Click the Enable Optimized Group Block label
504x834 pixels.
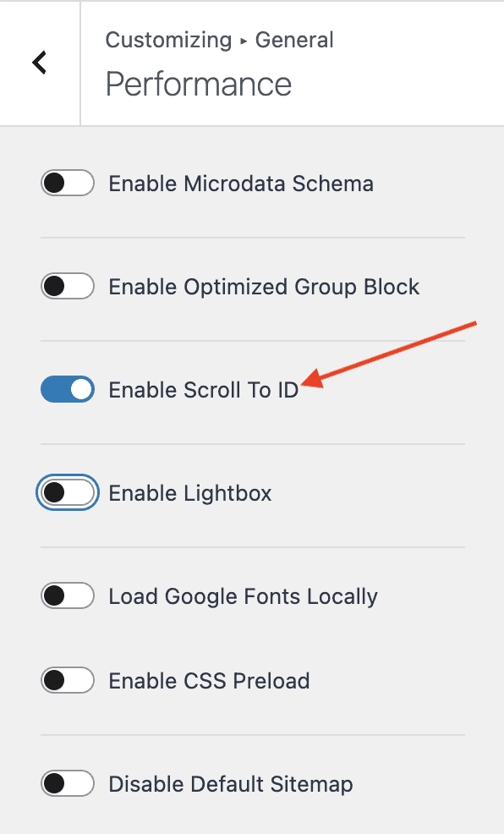coord(263,286)
